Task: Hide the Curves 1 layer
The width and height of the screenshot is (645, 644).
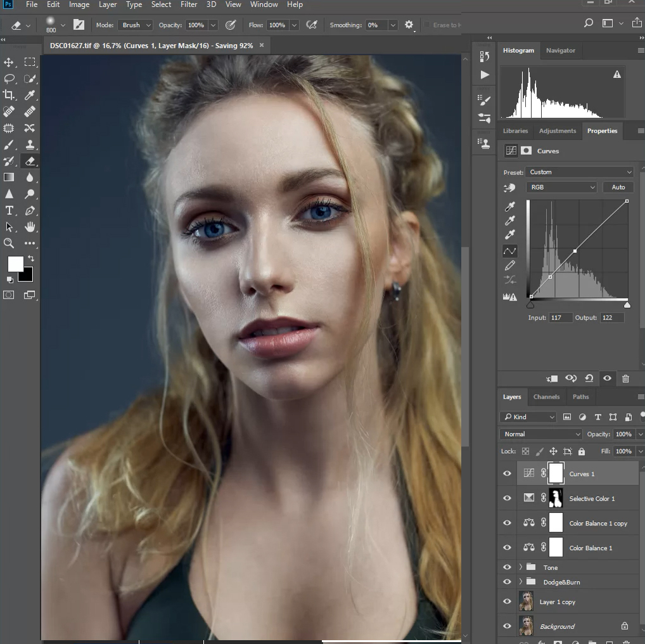Action: [507, 474]
